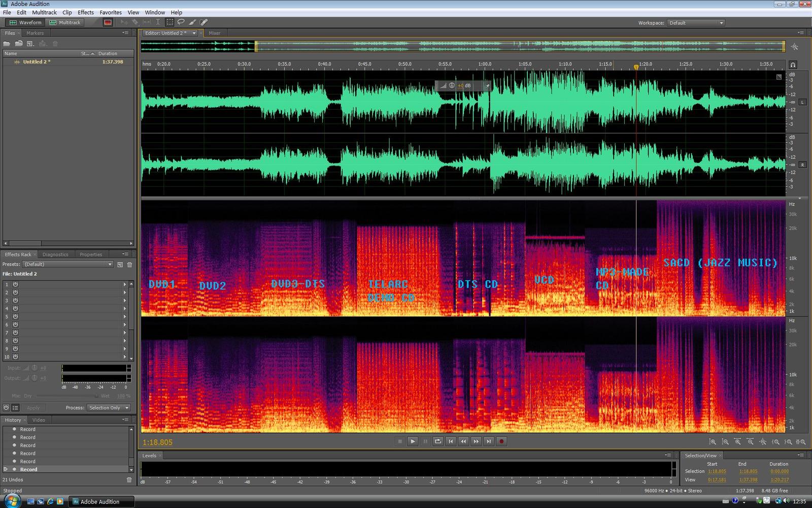The width and height of the screenshot is (812, 508).
Task: Select the Paintbrush Selection tool
Action: [192, 22]
